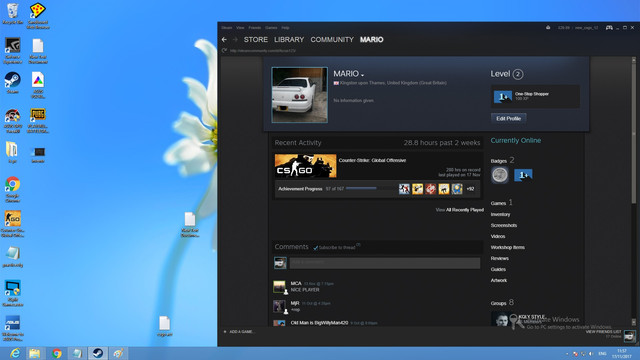Click the Add a comment input field
Image resolution: width=640 pixels, height=360 pixels.
[x=385, y=263]
